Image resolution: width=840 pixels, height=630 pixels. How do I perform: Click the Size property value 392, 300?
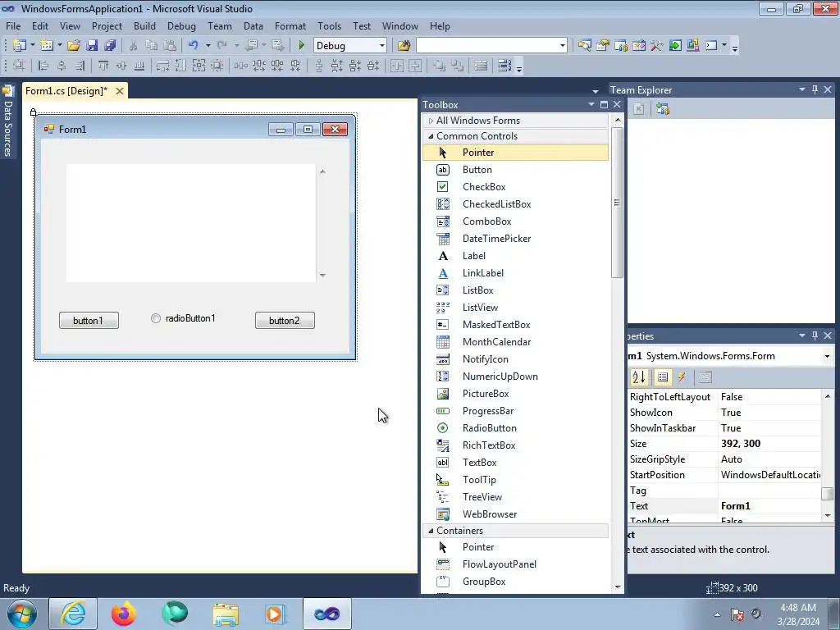(769, 444)
